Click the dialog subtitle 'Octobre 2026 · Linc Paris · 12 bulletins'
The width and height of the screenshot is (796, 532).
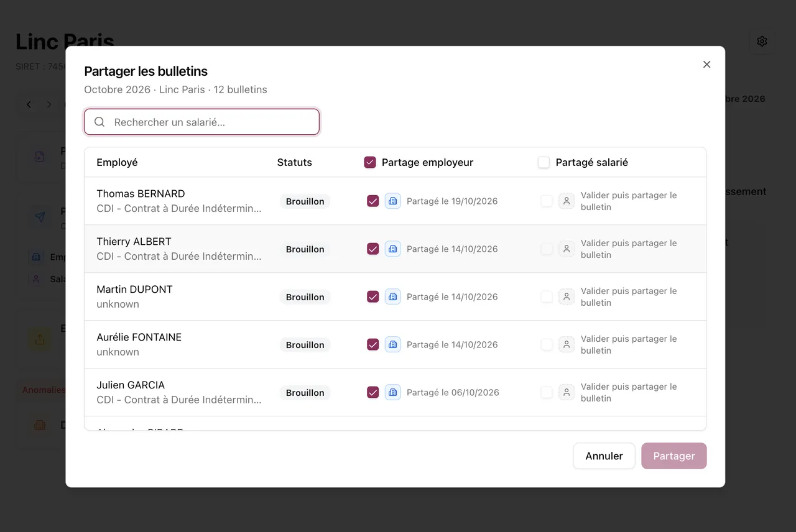tap(175, 89)
